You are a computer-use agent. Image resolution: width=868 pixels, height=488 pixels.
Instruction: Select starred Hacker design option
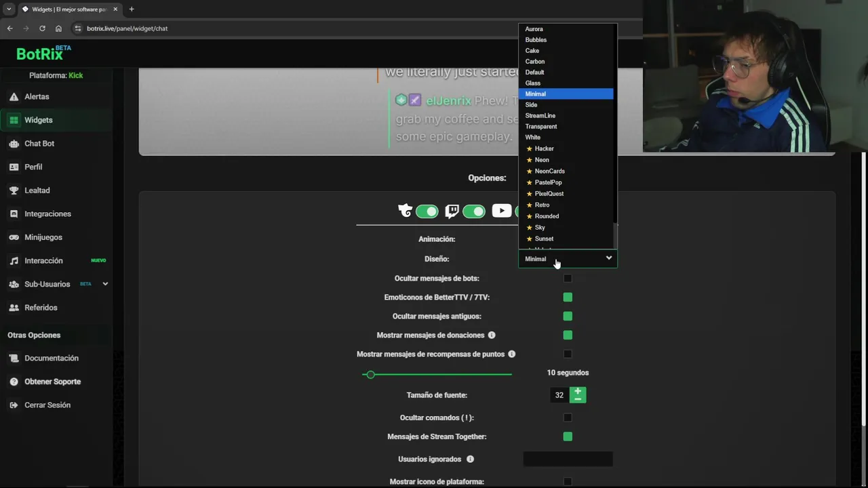566,148
